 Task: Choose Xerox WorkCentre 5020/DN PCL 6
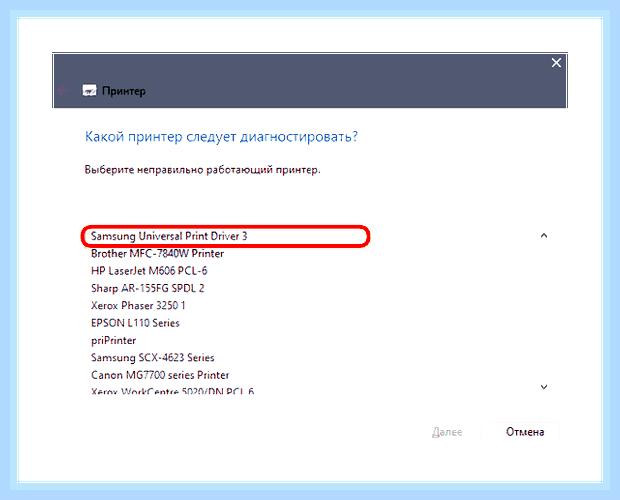tap(172, 391)
